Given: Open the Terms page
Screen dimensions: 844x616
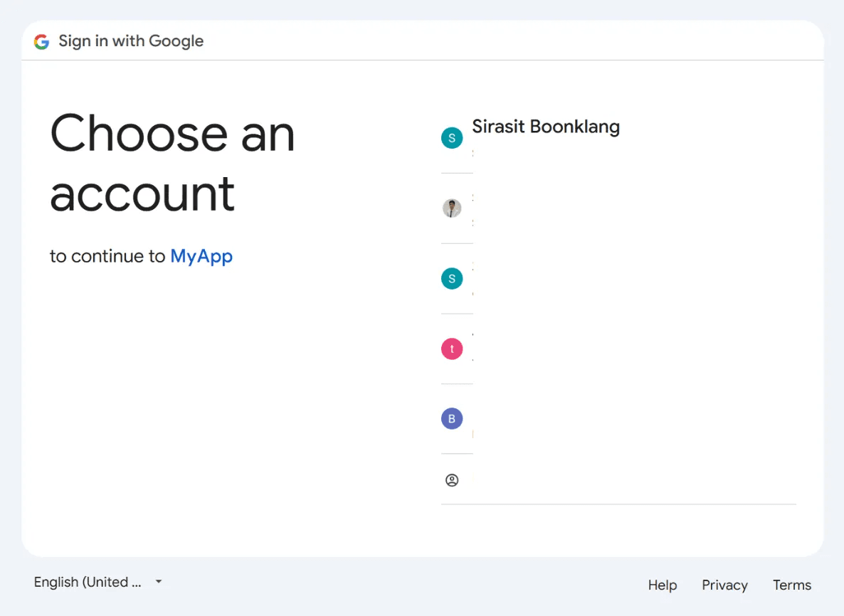Looking at the screenshot, I should point(791,585).
